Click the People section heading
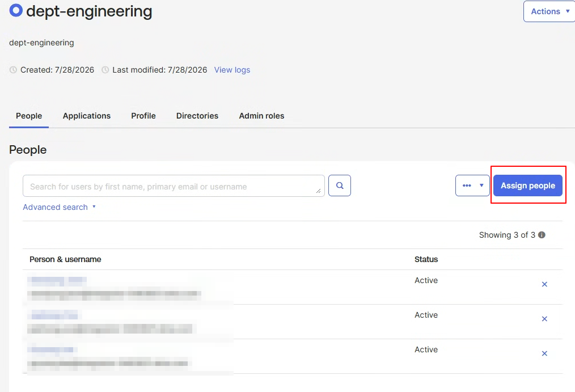Viewport: 575px width, 392px height. 28,150
